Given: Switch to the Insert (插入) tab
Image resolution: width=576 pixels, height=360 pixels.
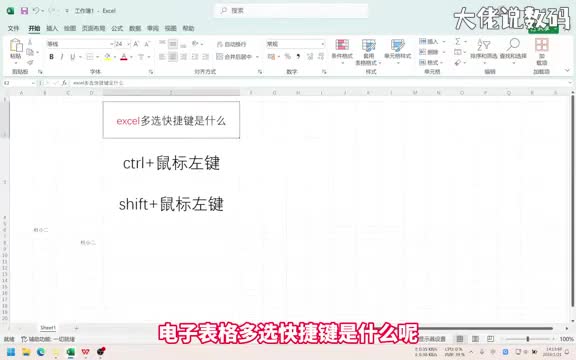Looking at the screenshot, I should [52, 28].
